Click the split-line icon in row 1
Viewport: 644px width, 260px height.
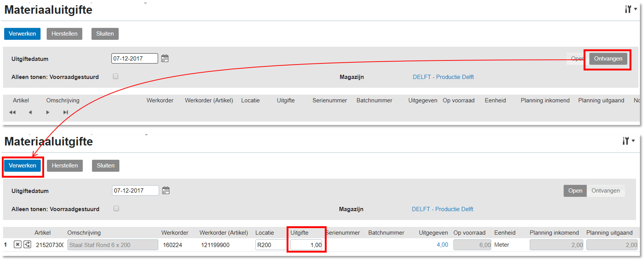[x=27, y=244]
